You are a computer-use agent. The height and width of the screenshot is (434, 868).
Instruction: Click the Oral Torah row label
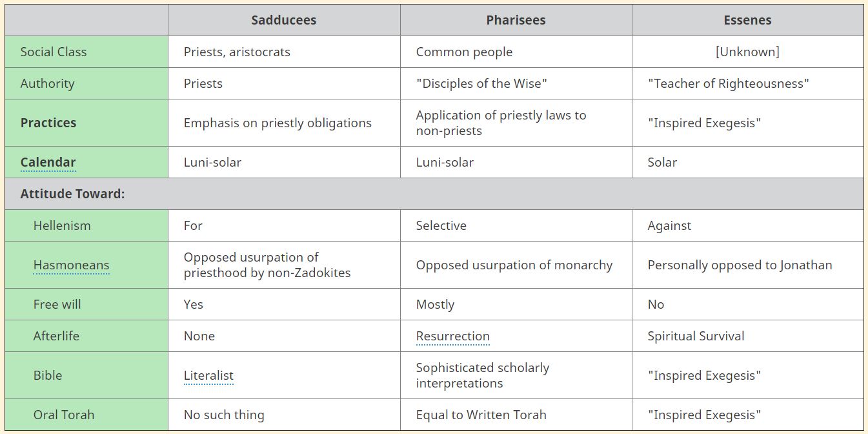[64, 415]
